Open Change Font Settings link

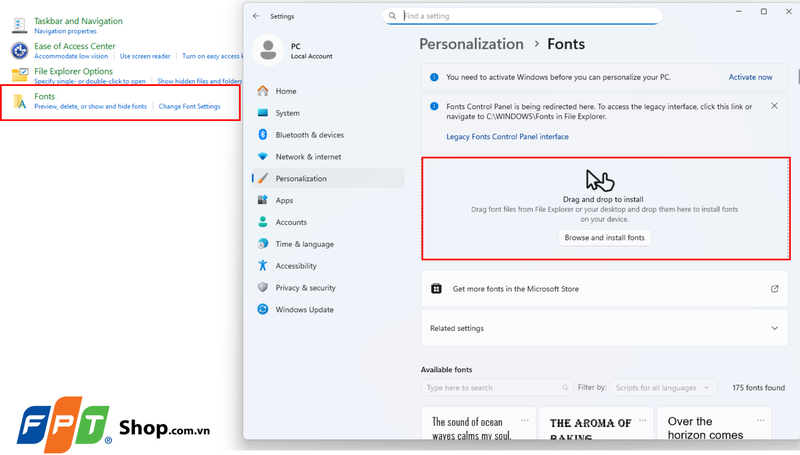[189, 106]
